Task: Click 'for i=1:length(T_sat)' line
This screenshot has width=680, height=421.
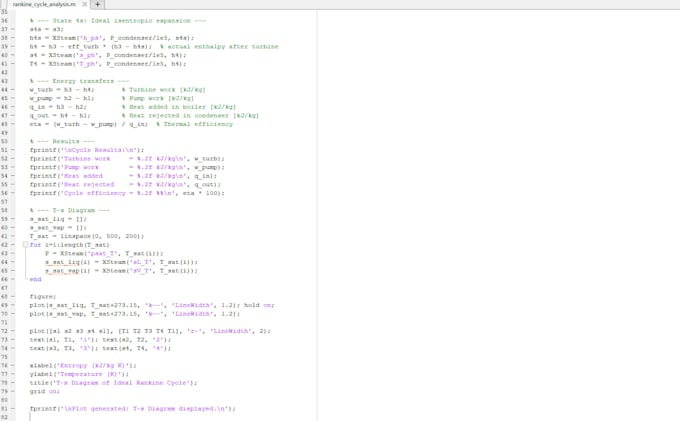Action: tap(69, 245)
